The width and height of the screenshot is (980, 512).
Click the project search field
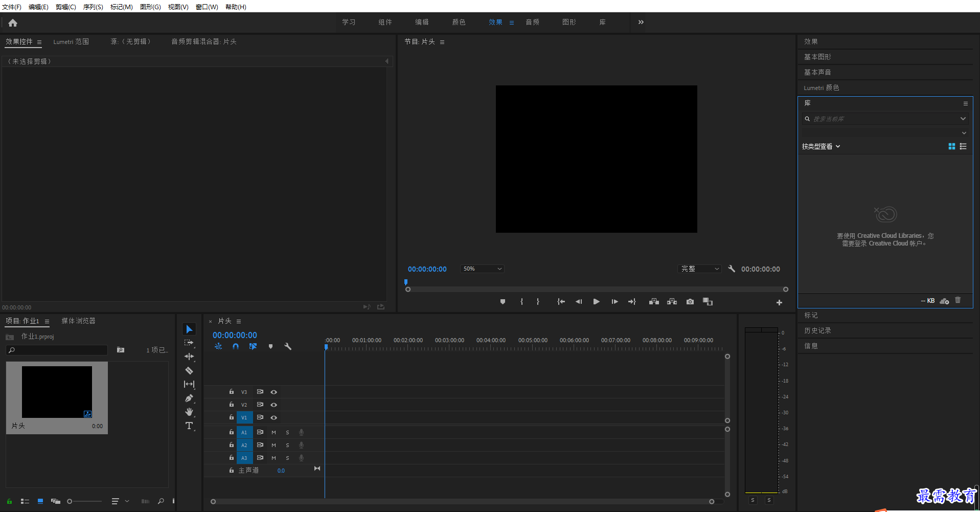click(57, 350)
